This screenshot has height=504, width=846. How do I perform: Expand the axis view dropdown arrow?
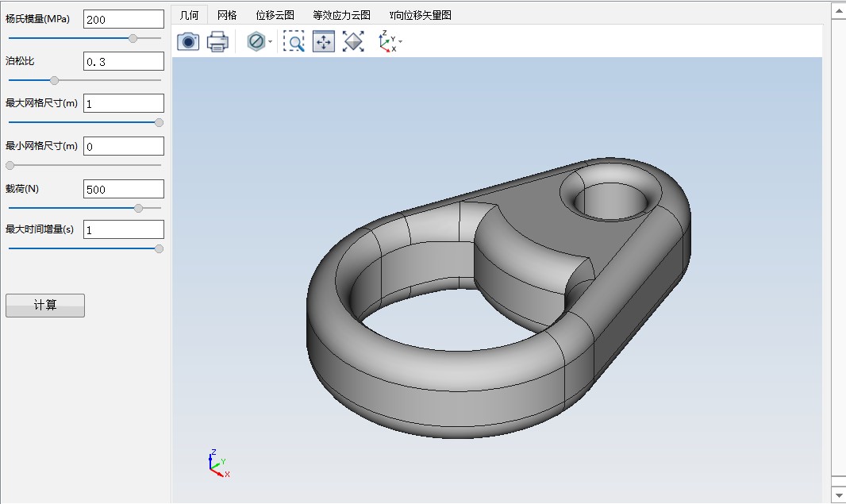[400, 41]
